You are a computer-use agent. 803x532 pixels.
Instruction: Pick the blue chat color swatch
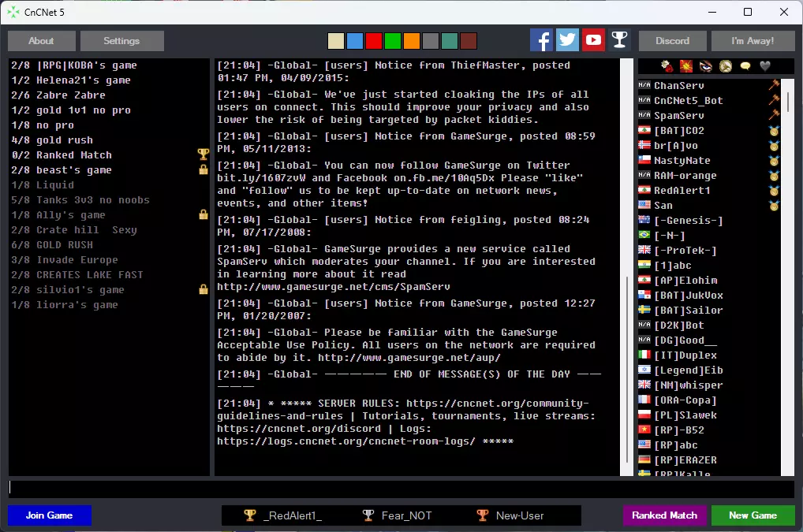(355, 41)
